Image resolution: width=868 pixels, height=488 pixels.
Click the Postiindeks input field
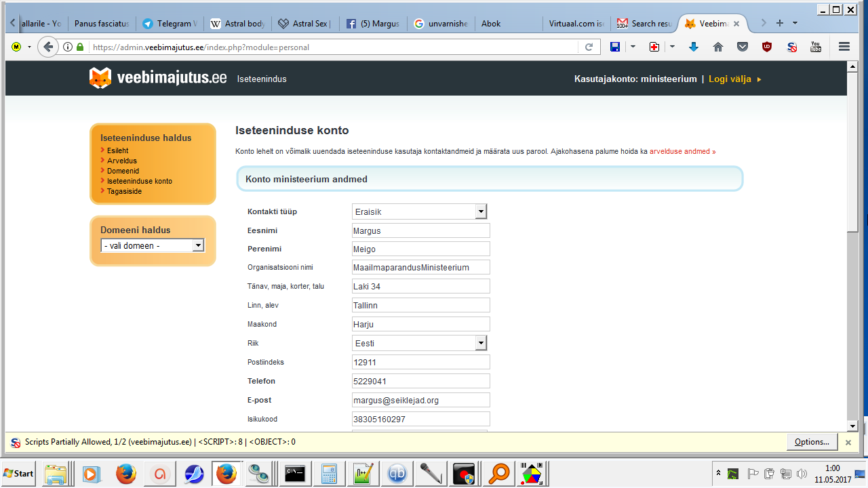[421, 362]
